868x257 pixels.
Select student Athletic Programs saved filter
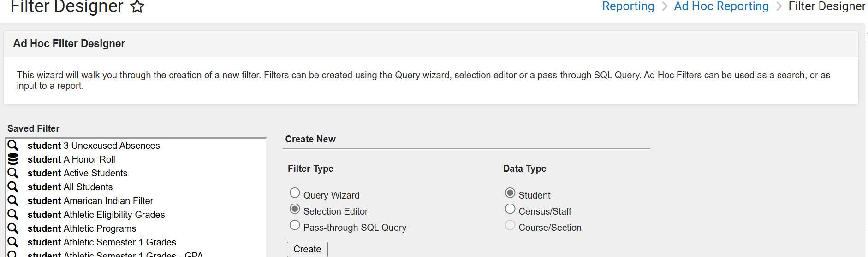[x=82, y=228]
